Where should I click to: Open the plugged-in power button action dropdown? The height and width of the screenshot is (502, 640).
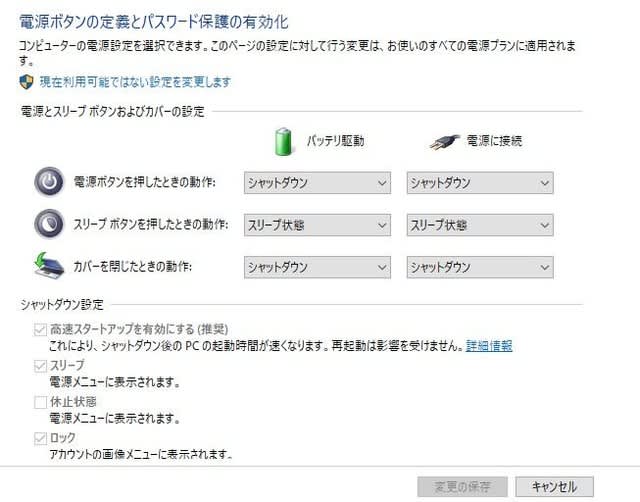[480, 183]
